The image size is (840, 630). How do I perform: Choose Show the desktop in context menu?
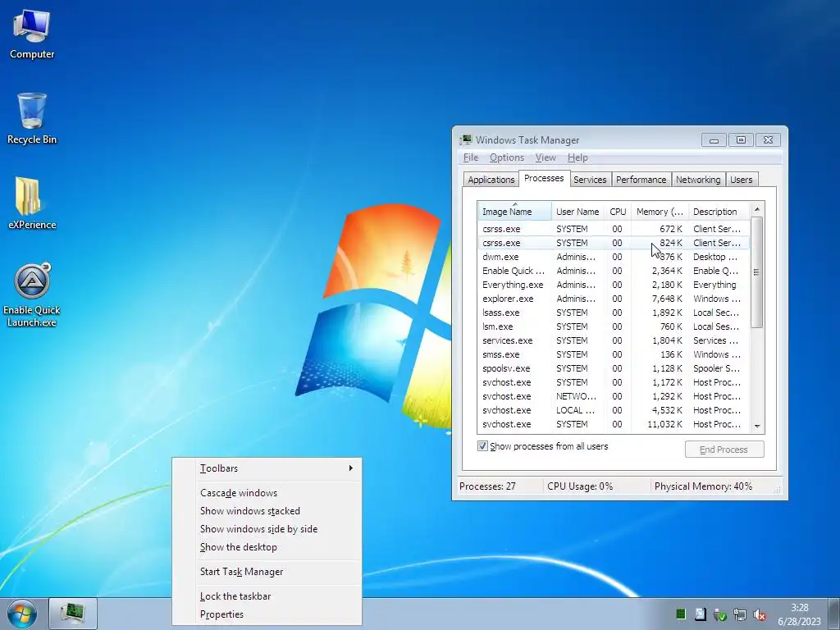click(267, 547)
